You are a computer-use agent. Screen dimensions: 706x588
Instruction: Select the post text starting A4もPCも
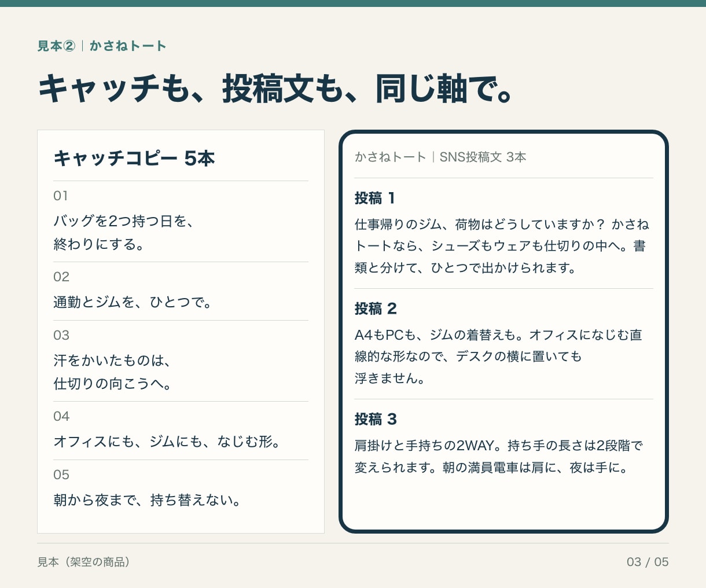(x=498, y=357)
